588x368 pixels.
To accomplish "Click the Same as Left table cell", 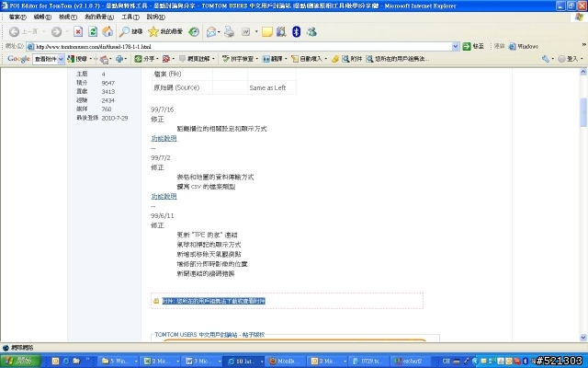I will [x=272, y=88].
